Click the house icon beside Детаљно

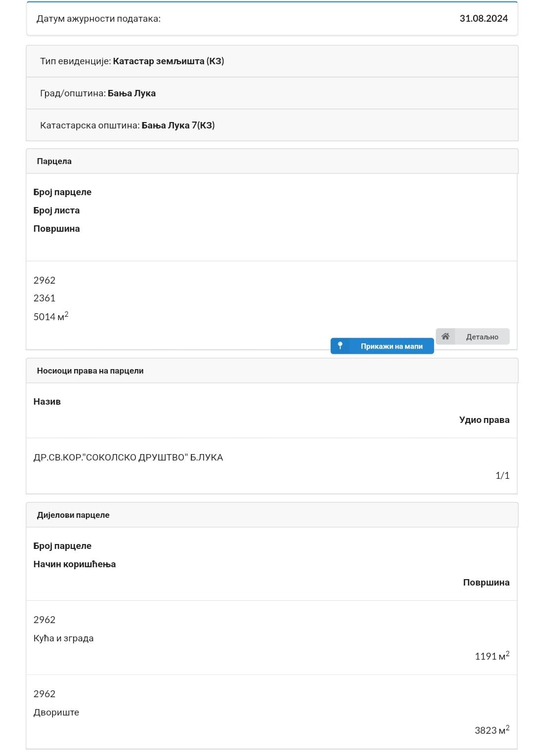point(445,336)
